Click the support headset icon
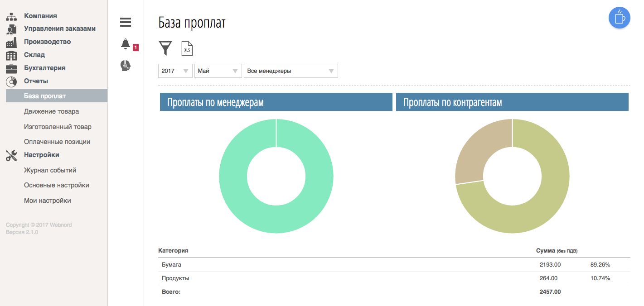 (x=126, y=66)
